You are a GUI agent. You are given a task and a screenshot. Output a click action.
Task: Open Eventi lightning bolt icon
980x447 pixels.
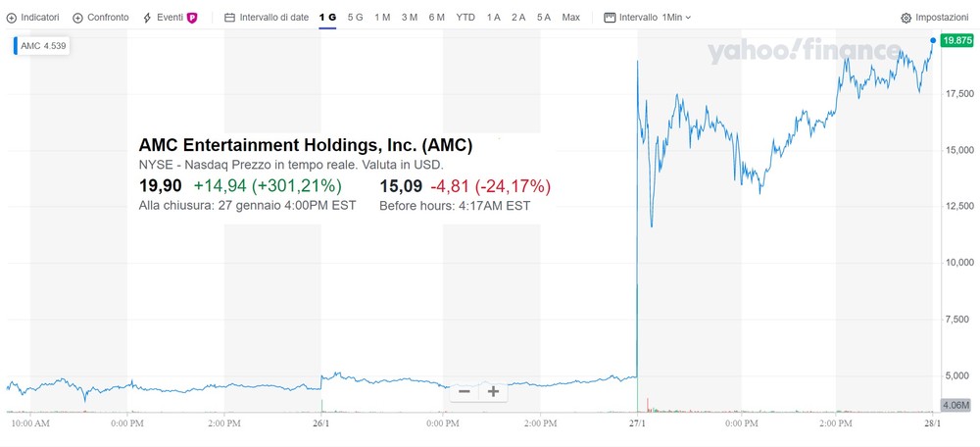(148, 18)
